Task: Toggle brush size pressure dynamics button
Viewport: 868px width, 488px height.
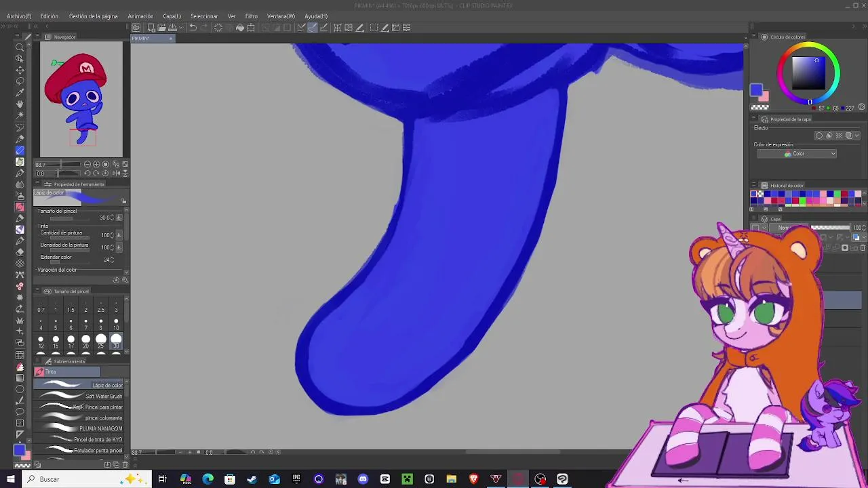Action: [119, 218]
